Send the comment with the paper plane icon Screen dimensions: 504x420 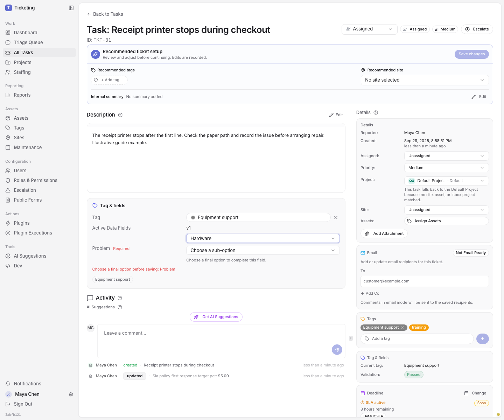pos(337,350)
